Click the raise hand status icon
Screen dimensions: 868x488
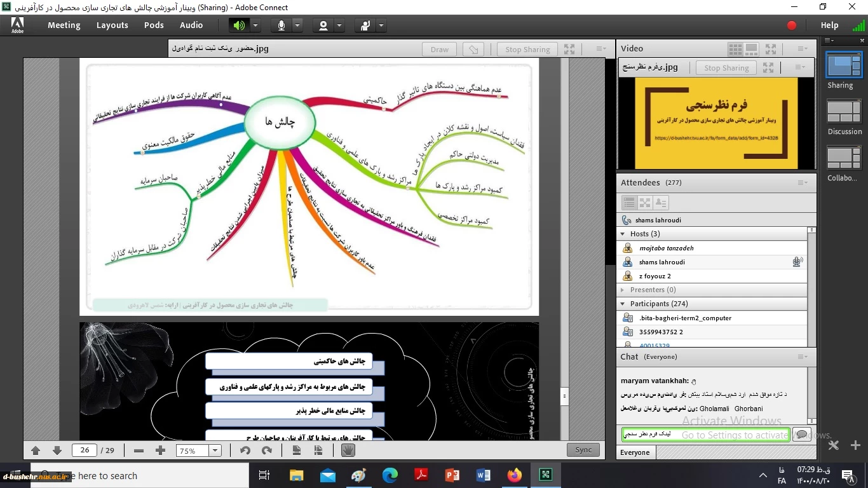pyautogui.click(x=365, y=25)
